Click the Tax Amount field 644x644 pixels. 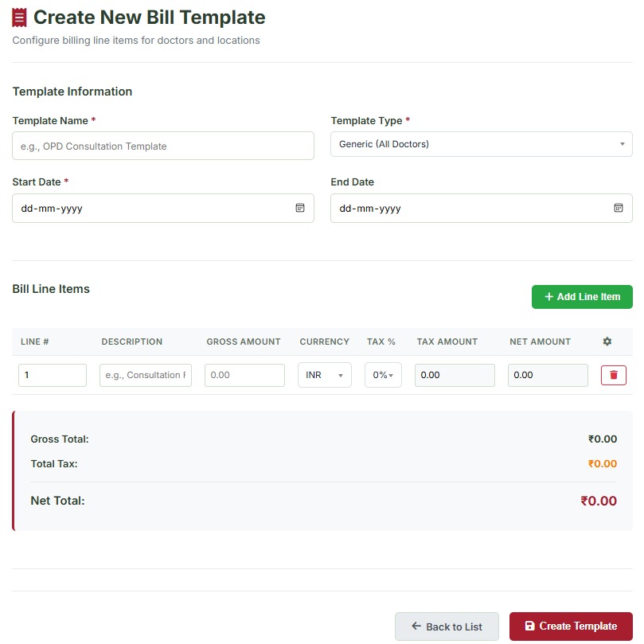coord(455,375)
